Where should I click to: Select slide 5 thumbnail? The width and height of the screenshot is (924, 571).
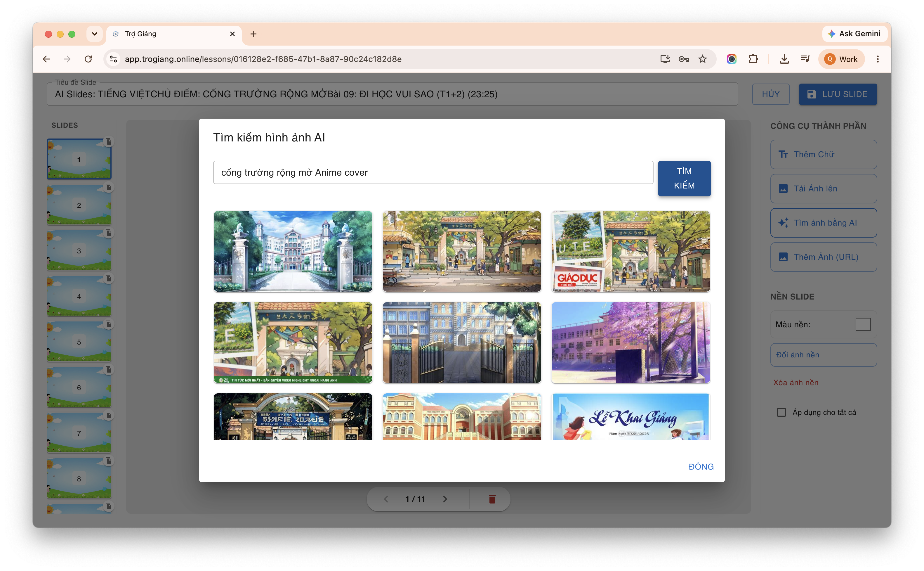(x=79, y=342)
